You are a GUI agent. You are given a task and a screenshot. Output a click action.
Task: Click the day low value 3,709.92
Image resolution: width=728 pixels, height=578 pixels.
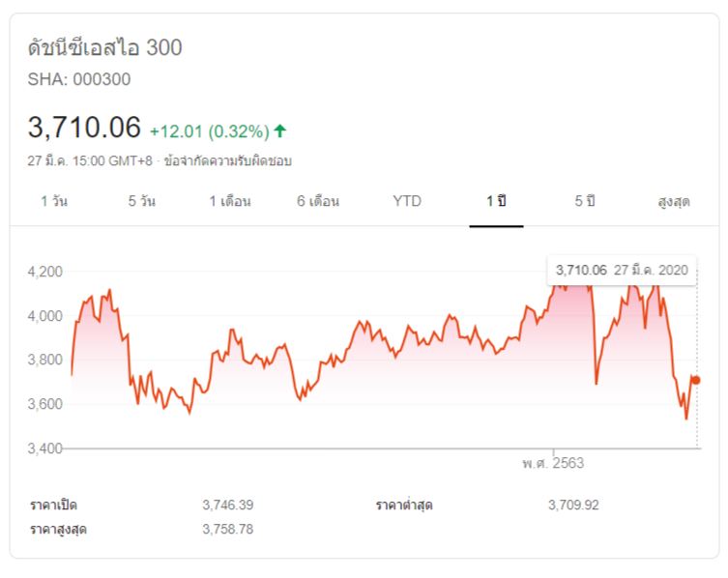(573, 505)
